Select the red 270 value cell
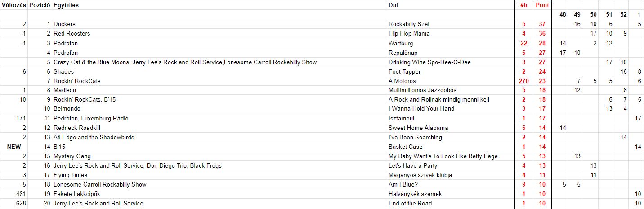 [522, 81]
